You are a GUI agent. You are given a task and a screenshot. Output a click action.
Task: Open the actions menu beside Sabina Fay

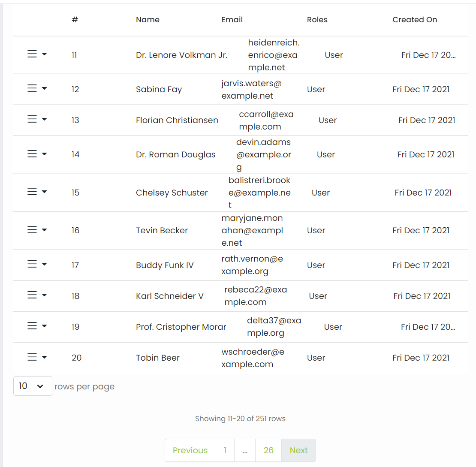(x=33, y=88)
